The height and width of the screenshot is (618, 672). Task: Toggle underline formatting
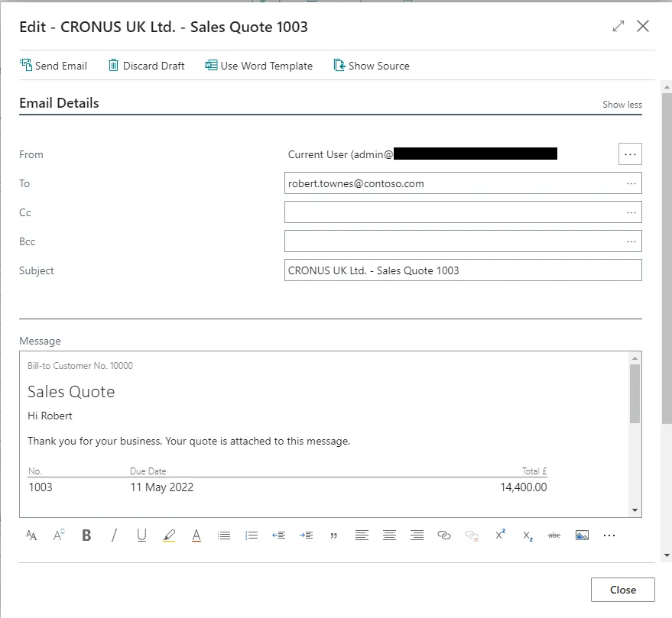pos(141,535)
